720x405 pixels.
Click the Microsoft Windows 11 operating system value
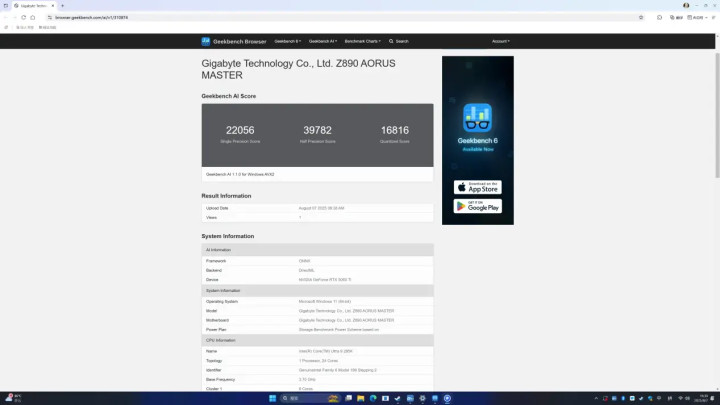pos(325,302)
